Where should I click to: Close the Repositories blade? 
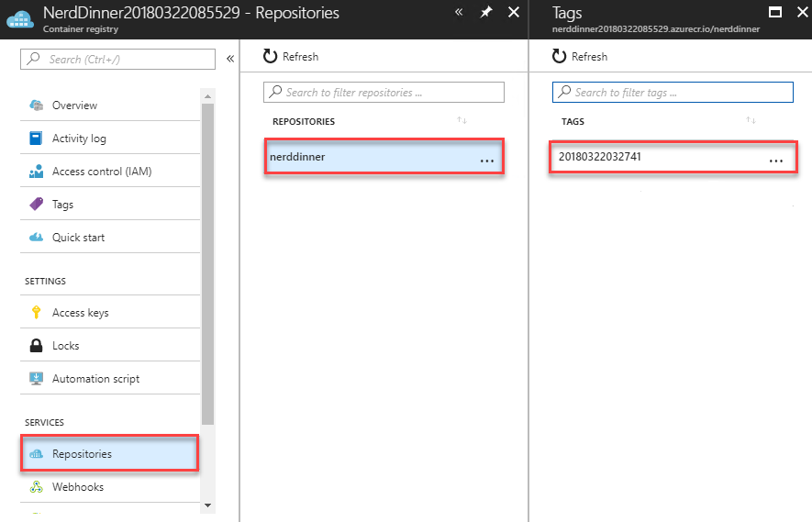514,12
